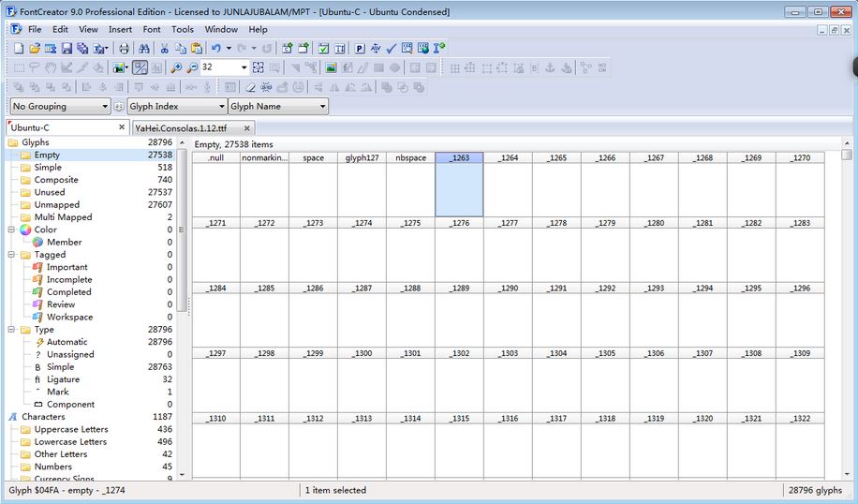Select the Color category wheel item
This screenshot has height=504, width=858.
[x=45, y=230]
